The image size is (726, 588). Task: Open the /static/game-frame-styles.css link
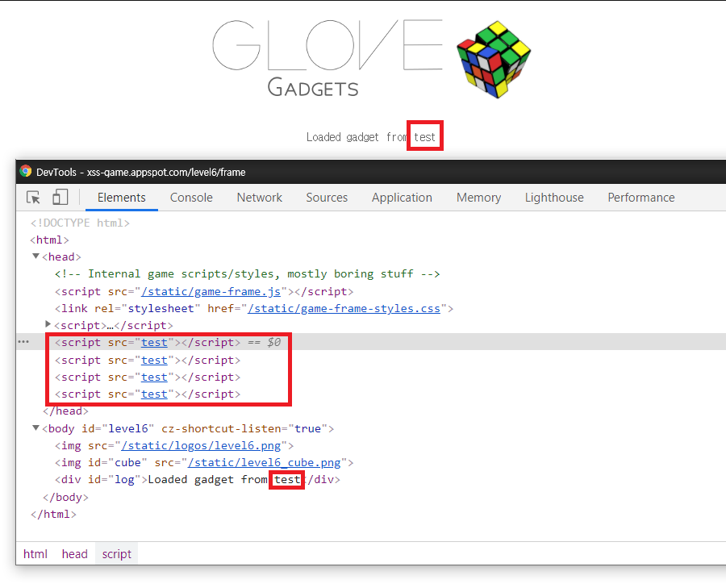coord(344,309)
